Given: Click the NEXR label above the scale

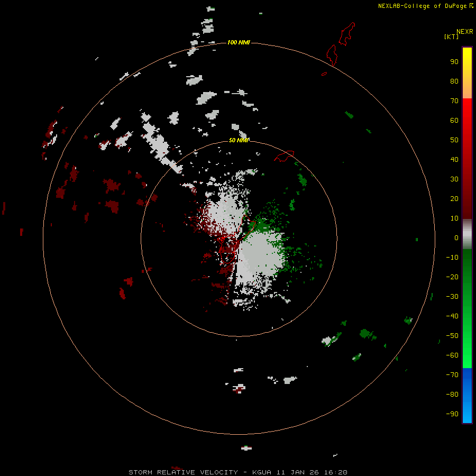Looking at the screenshot, I should click(465, 32).
